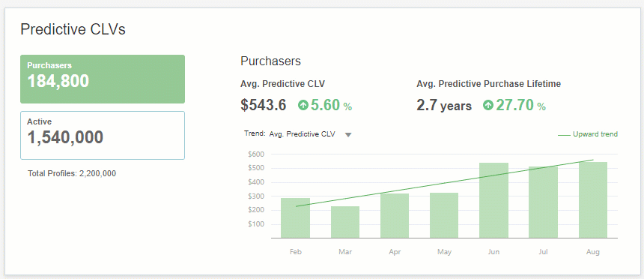Click the Upward trend legend entry

588,134
